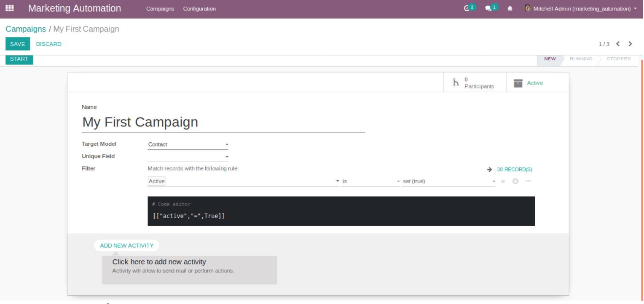Image resolution: width=644 pixels, height=304 pixels.
Task: Click 'Match records with the following rule' text
Action: (x=193, y=168)
